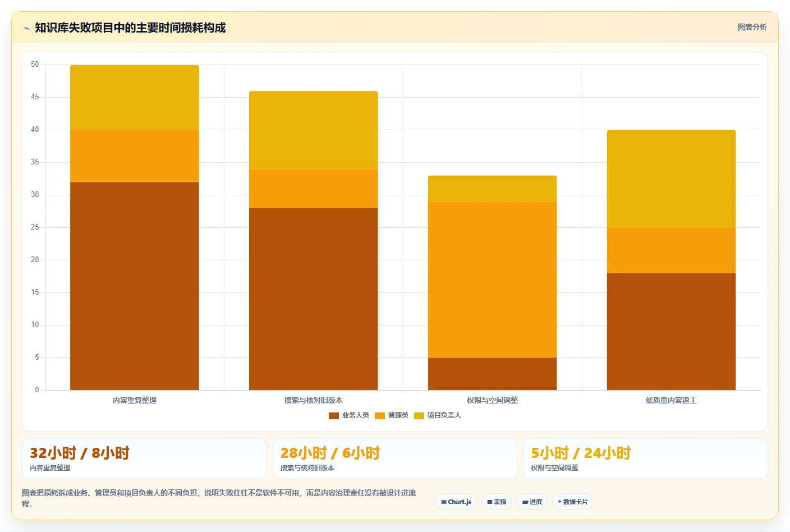Image resolution: width=790 pixels, height=532 pixels.
Task: Click the 管理员 orange legend swatch
Action: click(380, 415)
